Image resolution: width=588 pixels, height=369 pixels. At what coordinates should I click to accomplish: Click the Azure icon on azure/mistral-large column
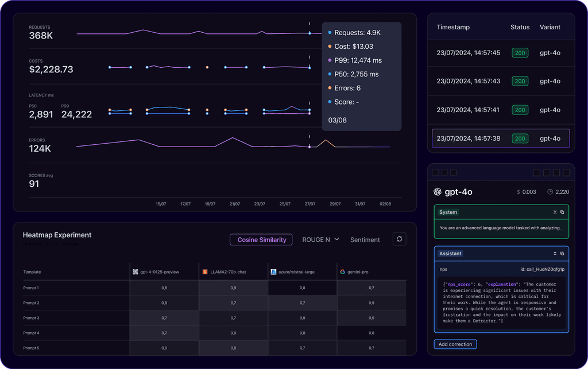click(273, 271)
